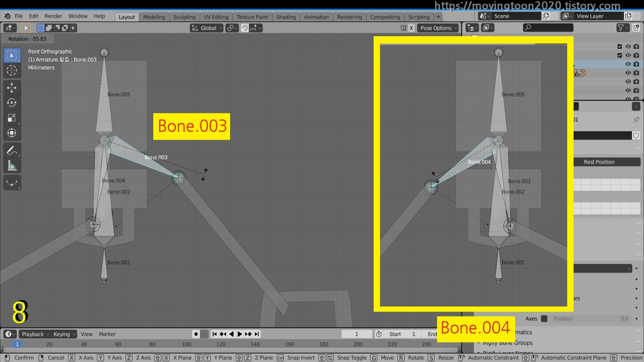
Task: Click the frame timer clock icon
Action: click(x=379, y=334)
